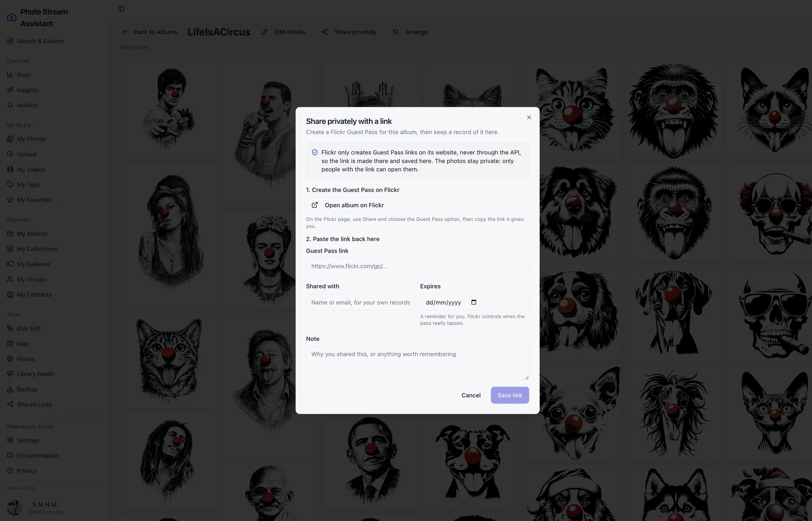Viewport: 812px width, 521px height.
Task: Open the S.M.H.M. profile avatar
Action: pos(14,508)
